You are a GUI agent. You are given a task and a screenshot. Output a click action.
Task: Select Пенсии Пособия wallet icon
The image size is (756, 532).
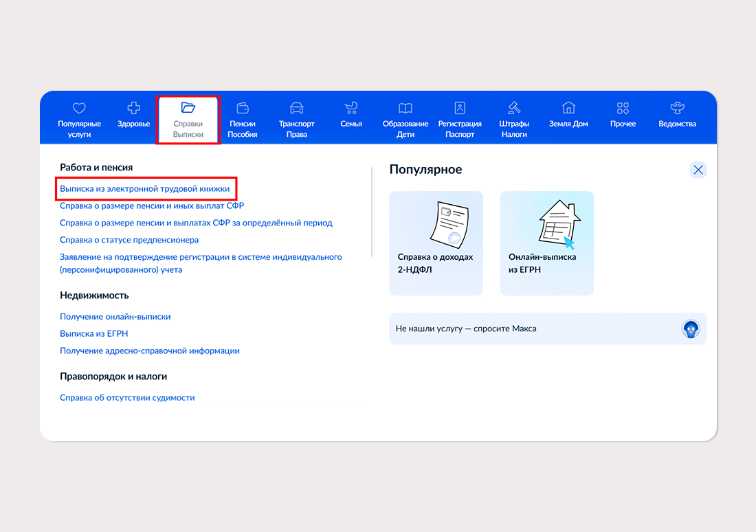tap(243, 107)
